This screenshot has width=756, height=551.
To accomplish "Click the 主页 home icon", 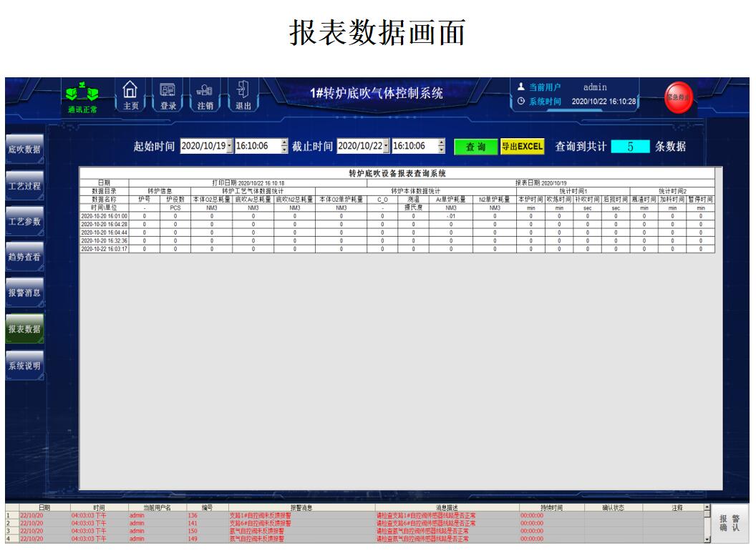I will (x=130, y=90).
